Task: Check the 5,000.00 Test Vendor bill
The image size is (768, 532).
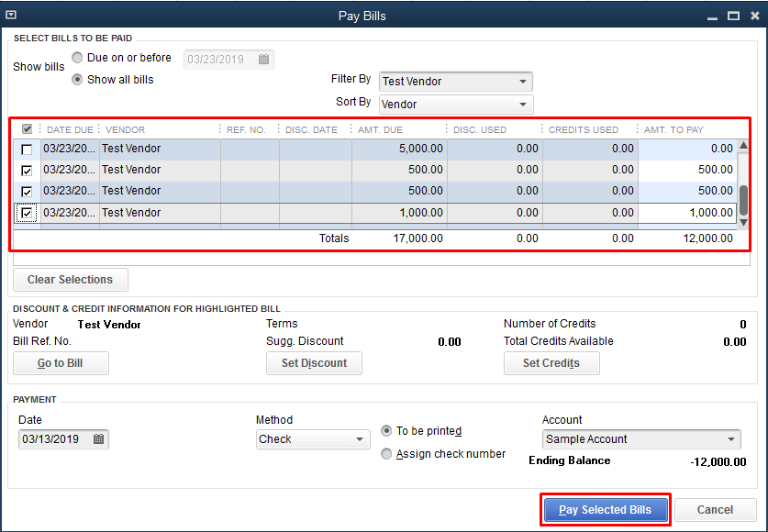Action: pyautogui.click(x=27, y=149)
